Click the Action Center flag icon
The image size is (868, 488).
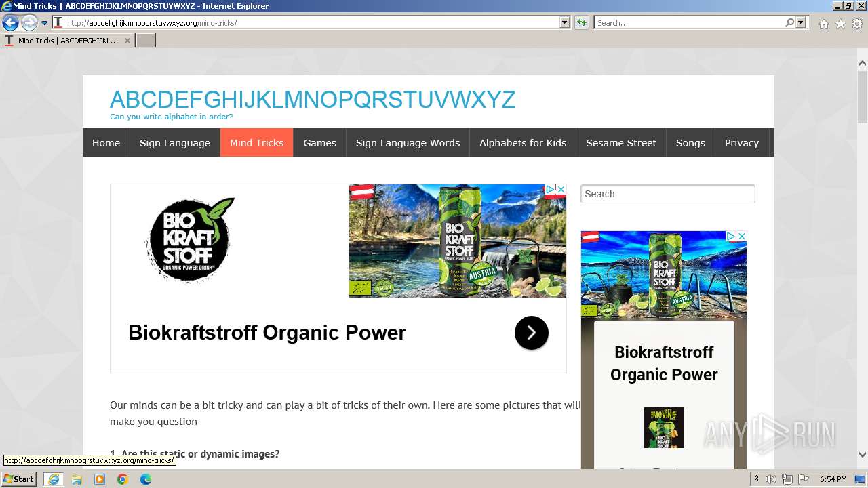804,479
